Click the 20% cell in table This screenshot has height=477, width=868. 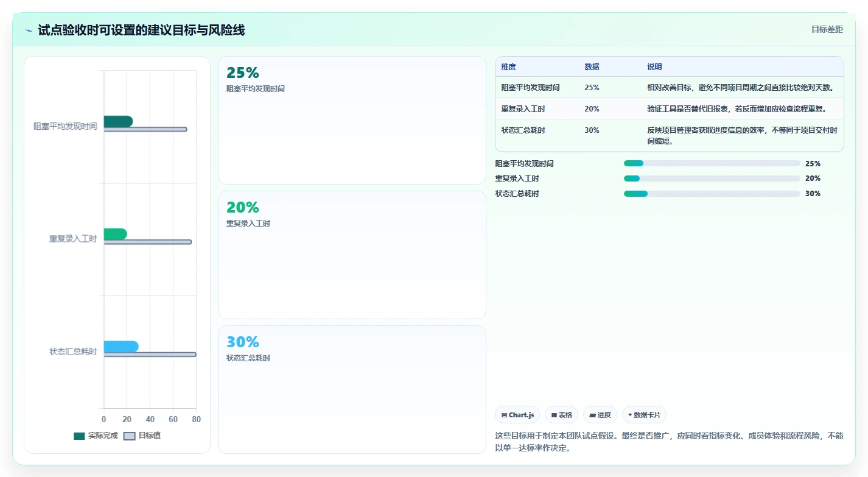coord(592,109)
